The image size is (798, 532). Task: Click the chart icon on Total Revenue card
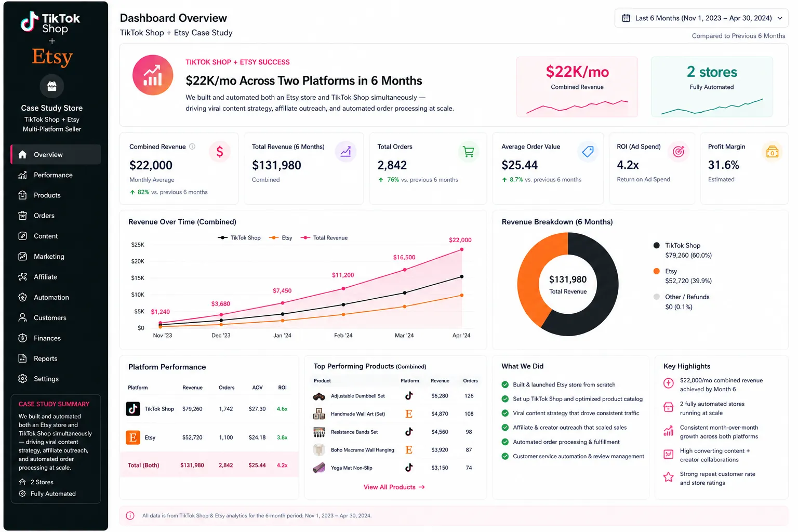[x=345, y=152]
